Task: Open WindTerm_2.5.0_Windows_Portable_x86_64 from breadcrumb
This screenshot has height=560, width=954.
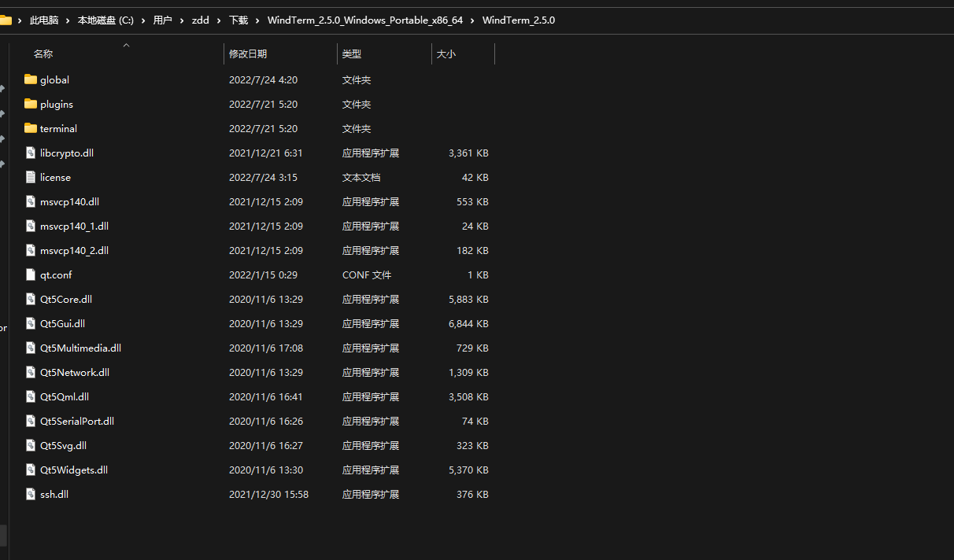Action: pyautogui.click(x=365, y=20)
